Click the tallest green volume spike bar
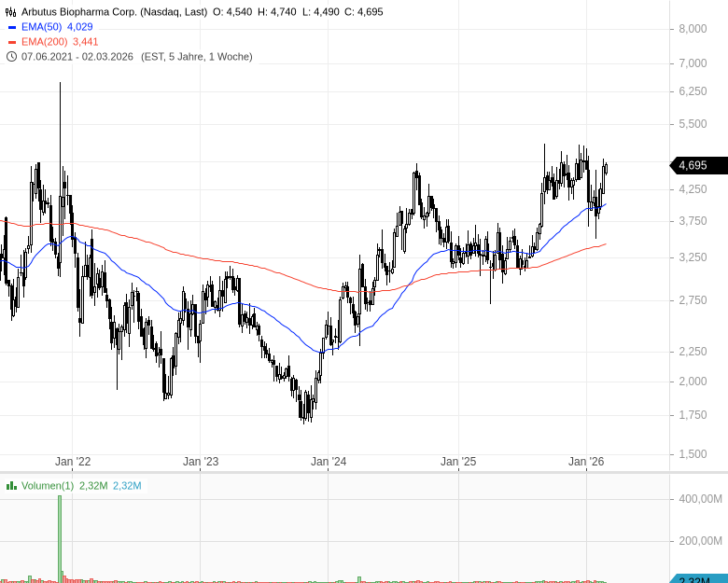Image resolution: width=728 pixels, height=583 pixels. pos(60,536)
